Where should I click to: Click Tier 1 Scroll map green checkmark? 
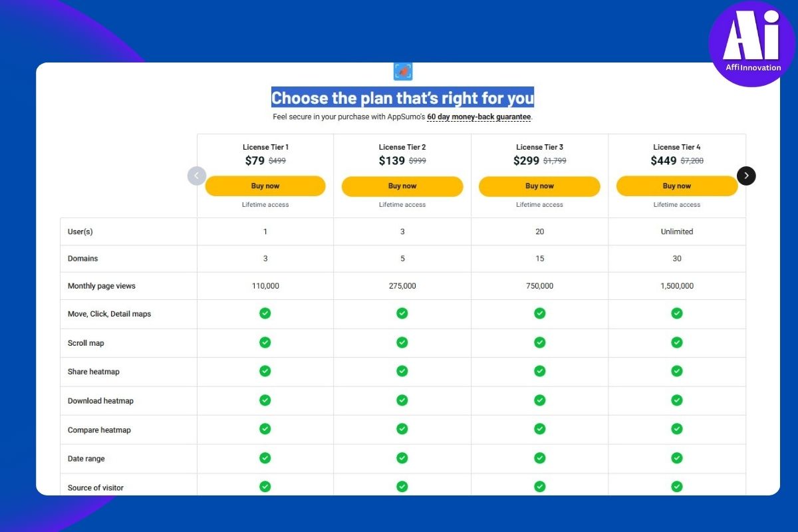point(265,342)
